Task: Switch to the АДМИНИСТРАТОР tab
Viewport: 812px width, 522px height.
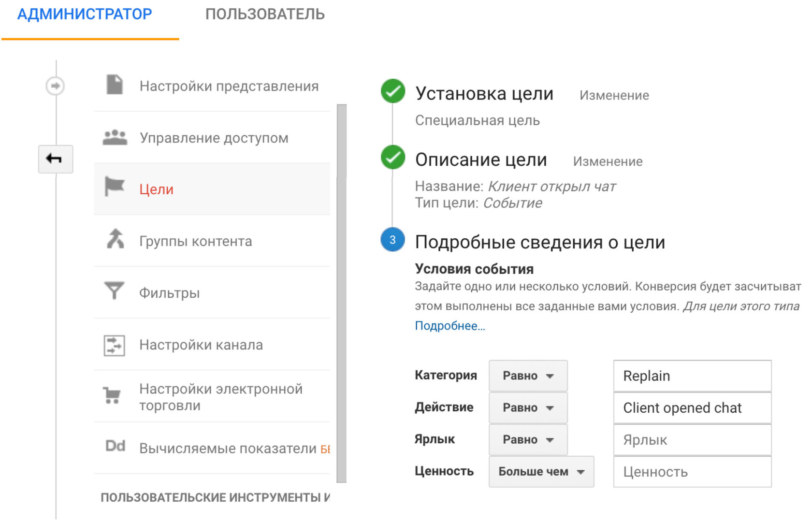Action: 85,14
